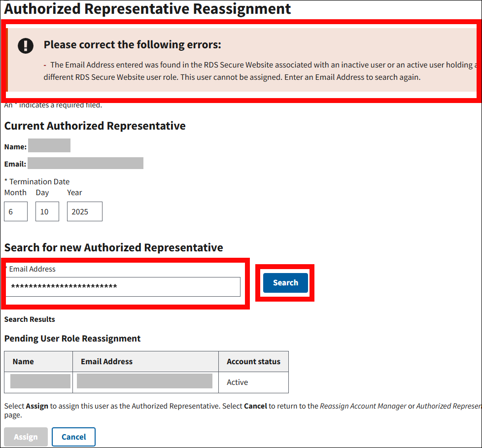Click the Termination Date Year field
Screen dimensions: 482x448
(x=84, y=211)
